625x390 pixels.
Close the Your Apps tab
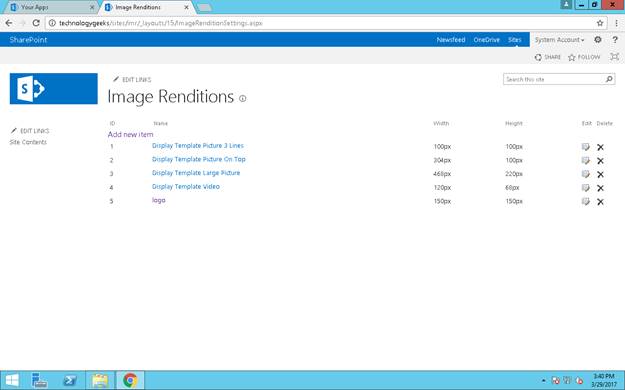point(92,7)
